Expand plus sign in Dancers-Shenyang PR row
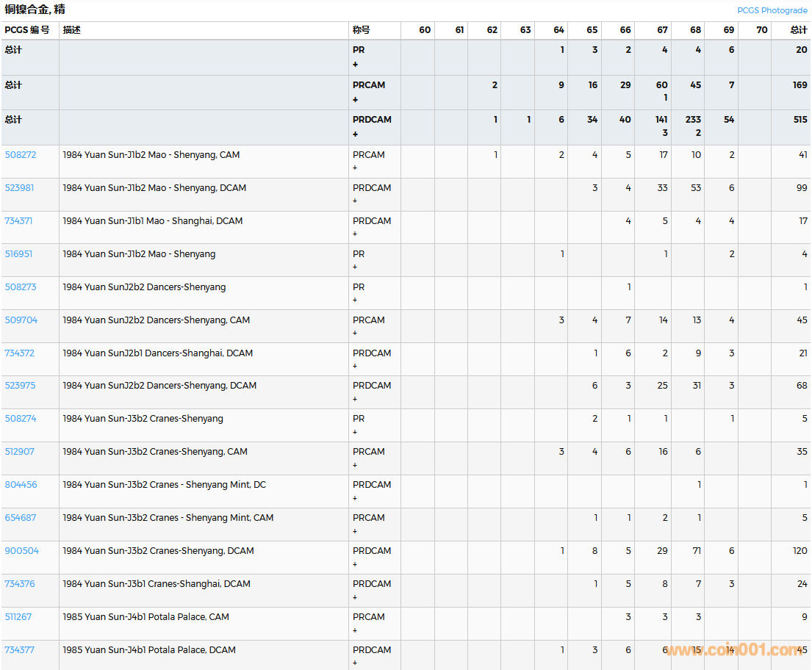This screenshot has width=812, height=670. click(x=355, y=300)
